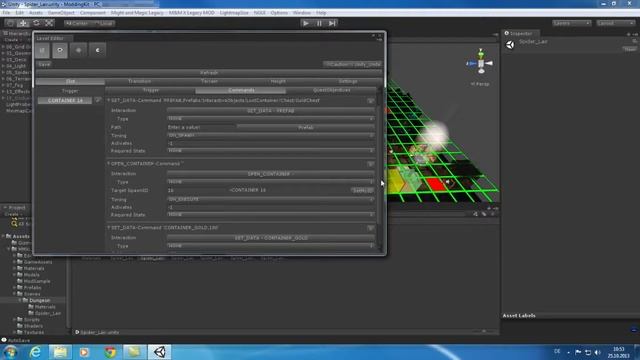This screenshot has height=360, width=640.
Task: Open SET_DATA - CONTAINER_GOLD interaction dropdown
Action: pyautogui.click(x=271, y=238)
